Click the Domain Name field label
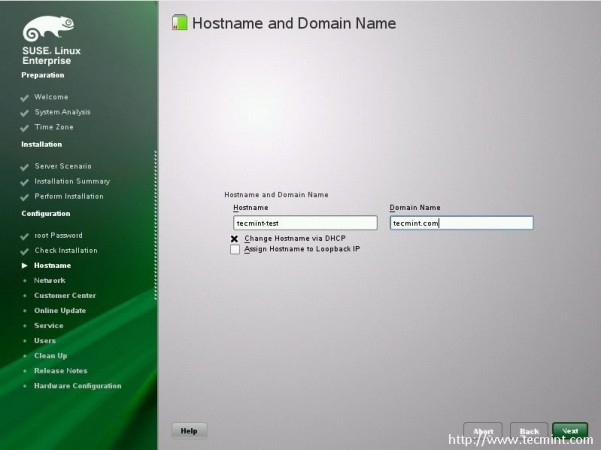601x450 pixels. click(x=415, y=207)
